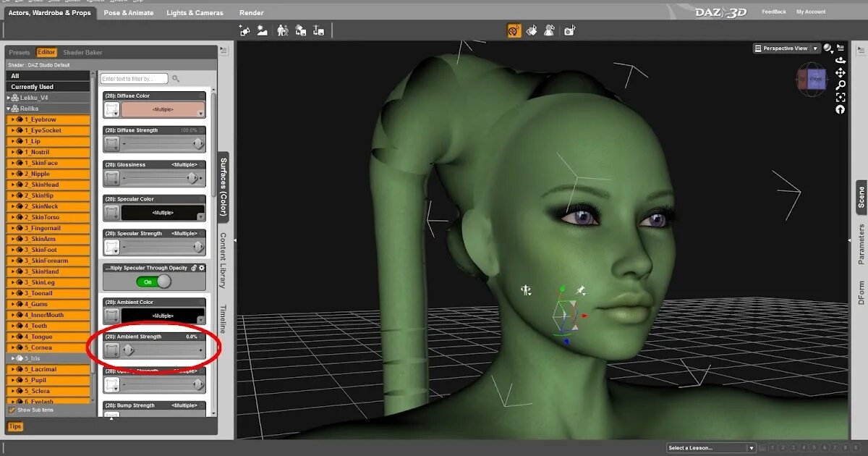868x456 pixels.
Task: Switch to the Lights & Cameras tab
Action: [195, 12]
